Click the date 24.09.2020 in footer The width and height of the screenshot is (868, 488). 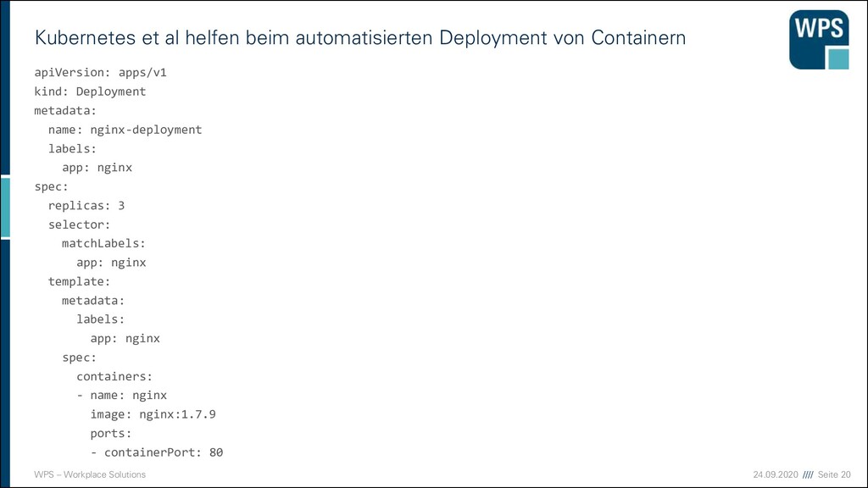(x=775, y=474)
